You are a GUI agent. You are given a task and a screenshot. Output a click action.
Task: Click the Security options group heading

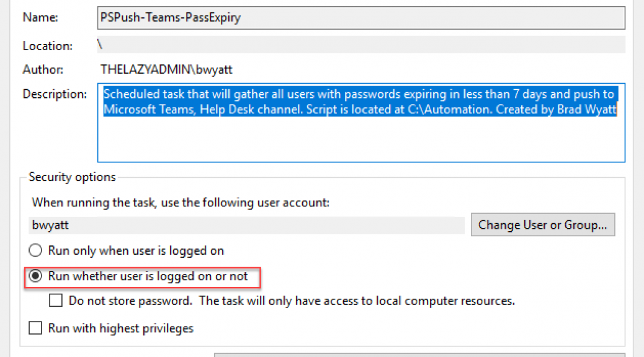73,177
